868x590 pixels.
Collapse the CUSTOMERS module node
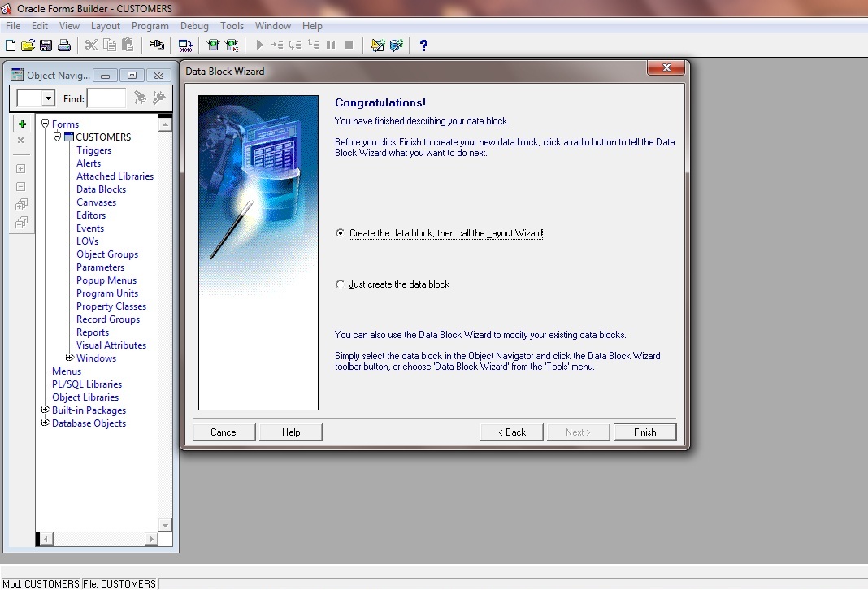click(56, 137)
